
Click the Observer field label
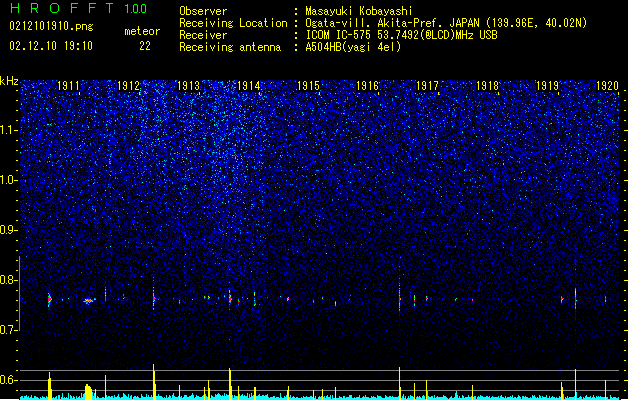203,11
